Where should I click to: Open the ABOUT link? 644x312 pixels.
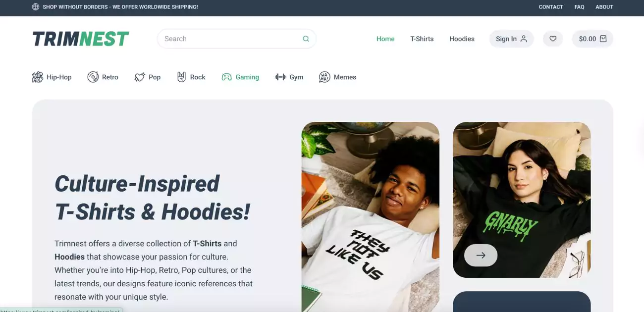click(604, 7)
